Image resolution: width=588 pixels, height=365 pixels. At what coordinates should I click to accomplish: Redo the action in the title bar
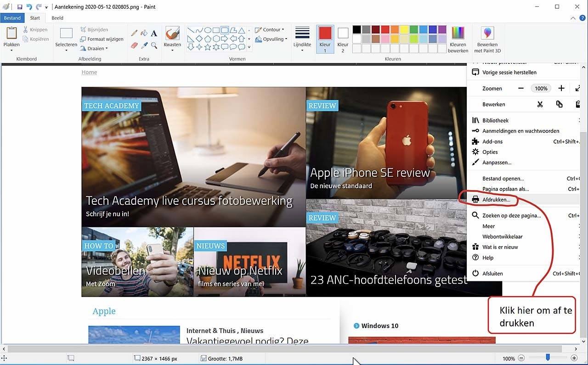pos(39,7)
